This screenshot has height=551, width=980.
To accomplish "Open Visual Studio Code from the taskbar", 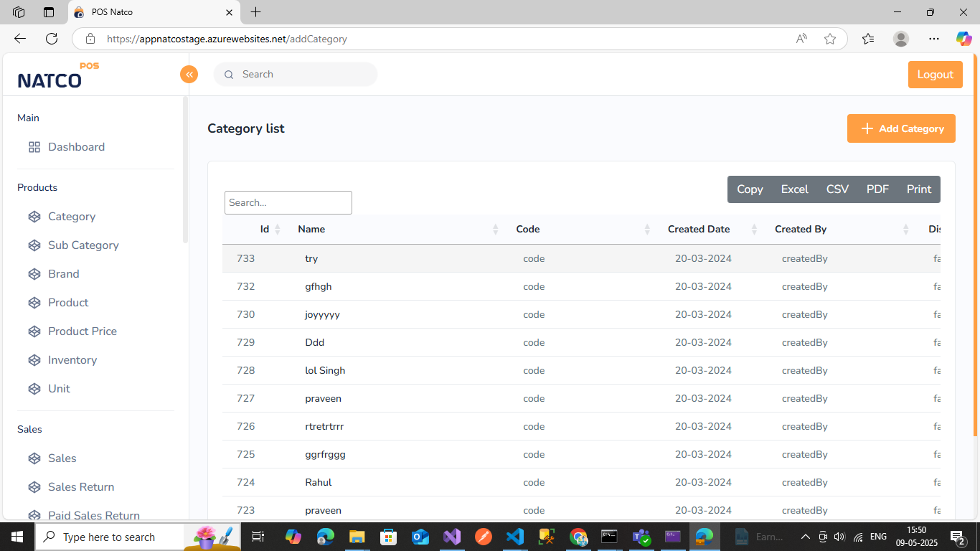I will pos(514,537).
